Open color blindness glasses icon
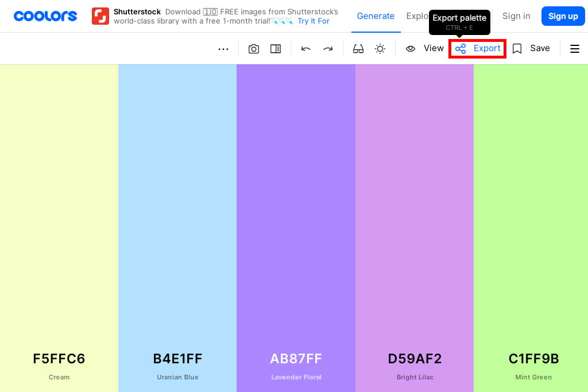 358,49
